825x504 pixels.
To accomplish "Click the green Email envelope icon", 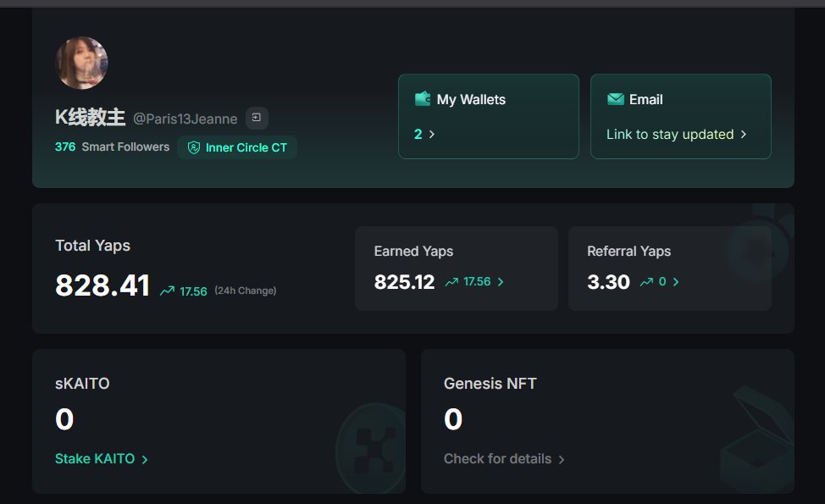I will [x=616, y=99].
